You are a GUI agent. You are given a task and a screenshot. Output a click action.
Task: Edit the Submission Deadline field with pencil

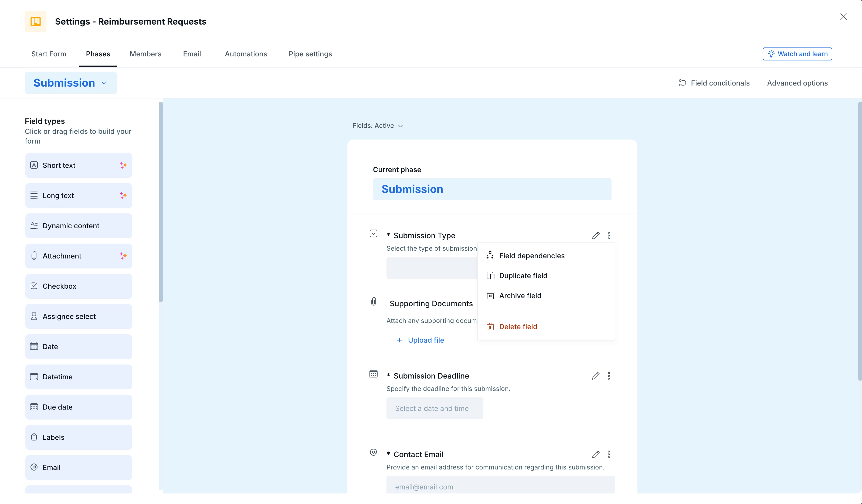[596, 376]
